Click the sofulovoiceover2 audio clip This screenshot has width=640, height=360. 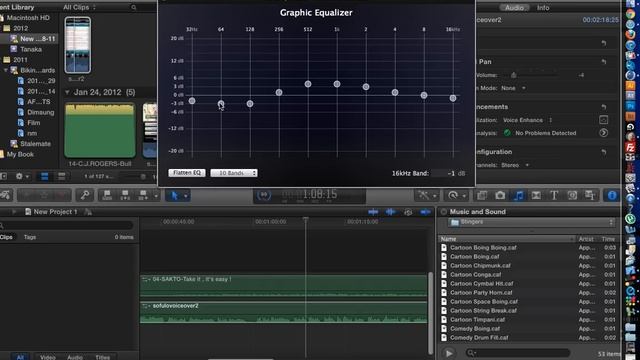tap(284, 313)
